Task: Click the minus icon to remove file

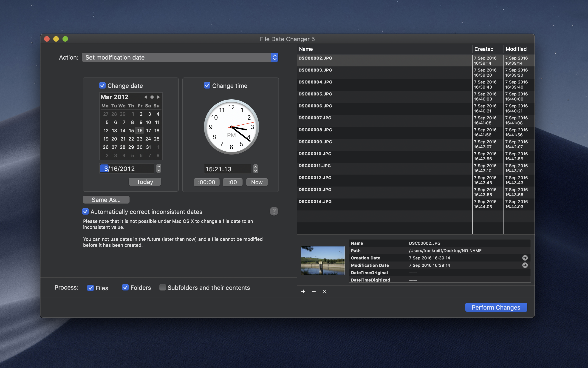Action: (x=314, y=291)
